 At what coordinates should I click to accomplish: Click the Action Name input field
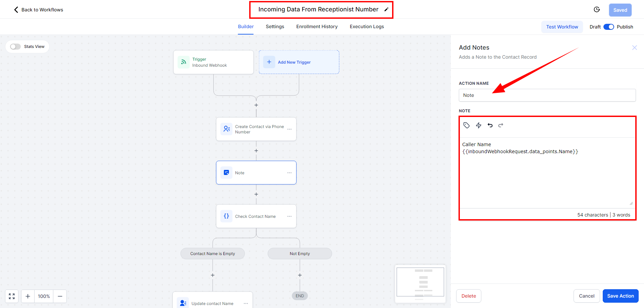547,95
